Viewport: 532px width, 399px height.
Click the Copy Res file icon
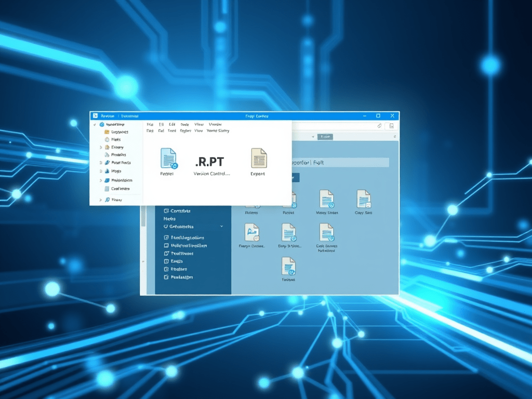click(x=363, y=198)
